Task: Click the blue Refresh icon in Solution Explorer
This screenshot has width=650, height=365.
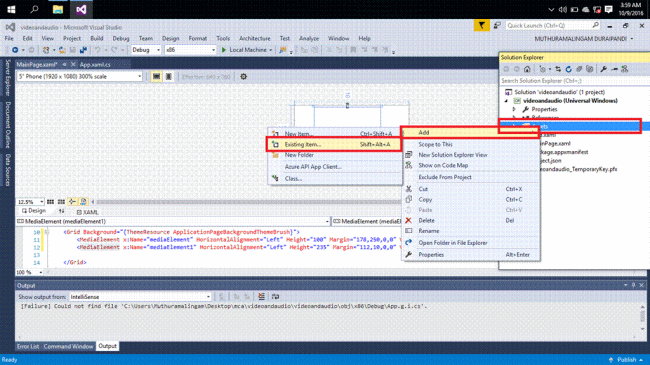Action: 568,69
